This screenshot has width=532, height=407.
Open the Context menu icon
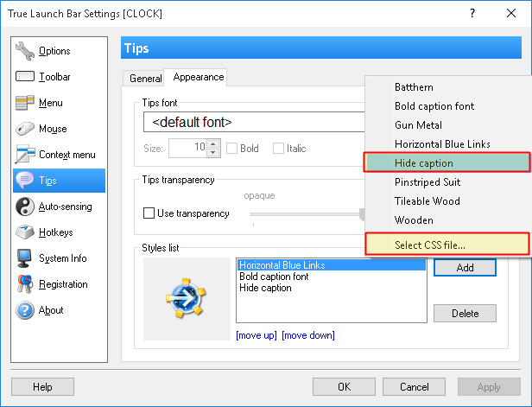click(x=25, y=155)
